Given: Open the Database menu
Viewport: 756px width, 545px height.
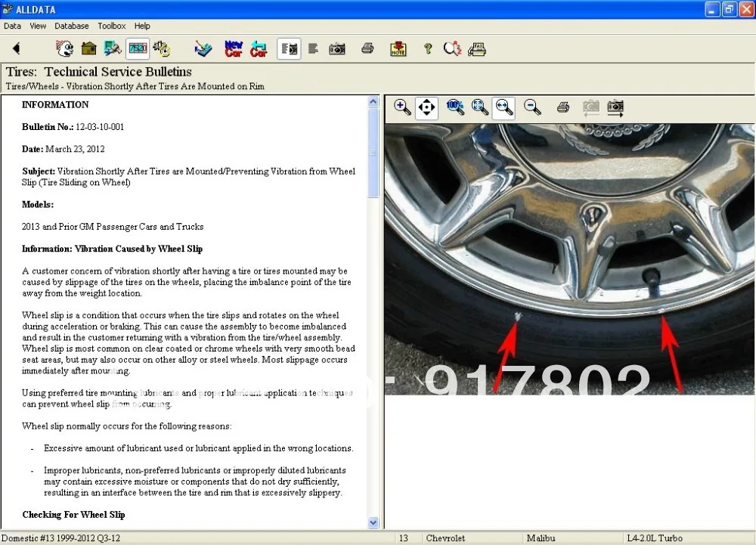Looking at the screenshot, I should click(x=71, y=26).
